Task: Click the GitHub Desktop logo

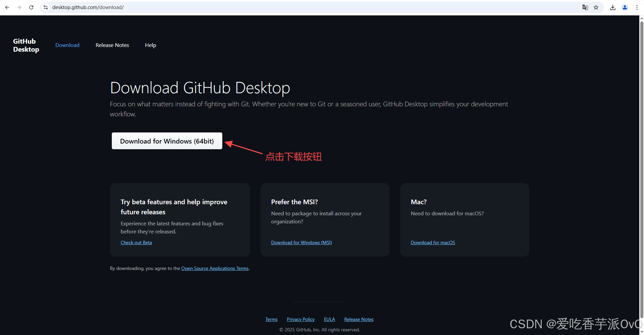Action: click(26, 45)
